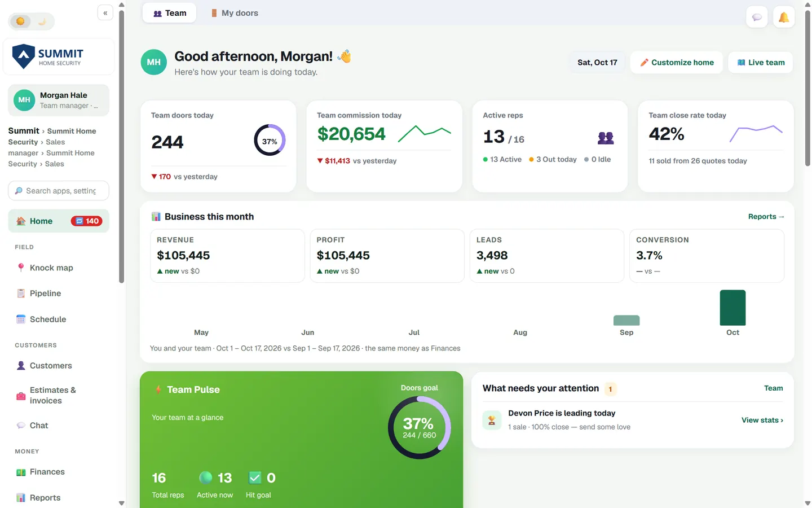This screenshot has width=812, height=508.
Task: Click the Estimates briefcase icon
Action: tap(21, 396)
